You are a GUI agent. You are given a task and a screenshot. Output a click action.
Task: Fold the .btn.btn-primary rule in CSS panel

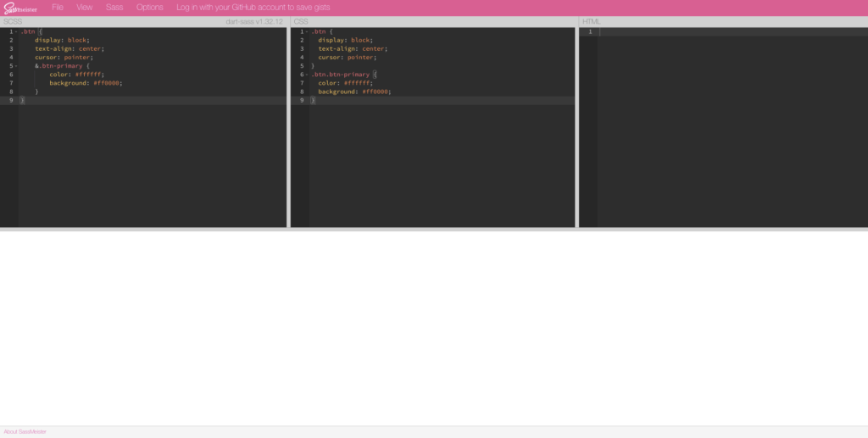pos(306,75)
